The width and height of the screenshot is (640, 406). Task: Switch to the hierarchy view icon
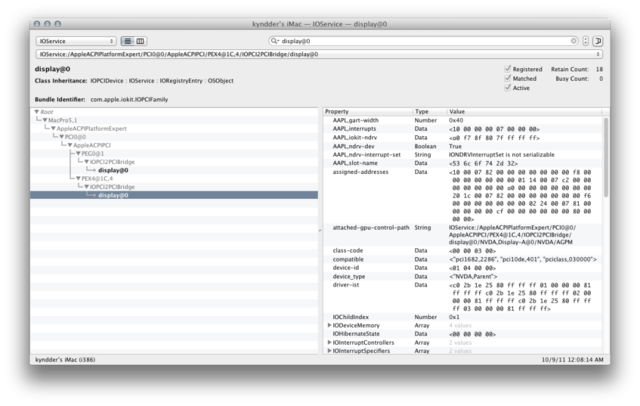pos(127,41)
